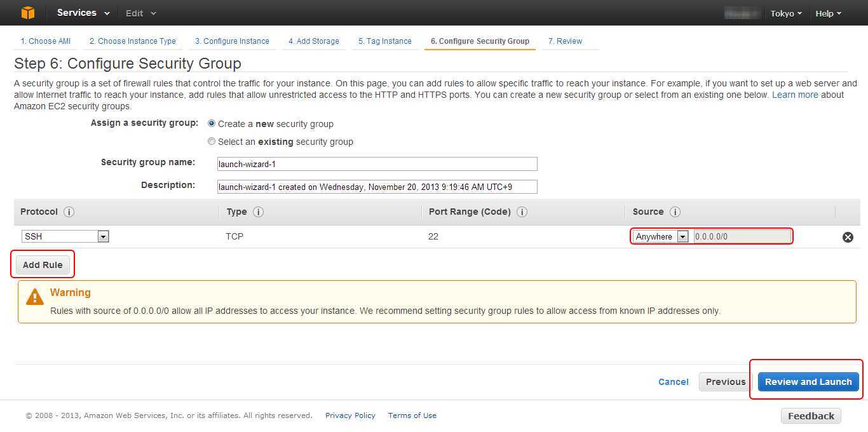Viewport: 868px width, 432px height.
Task: Click the Protocol info icon
Action: tap(69, 212)
